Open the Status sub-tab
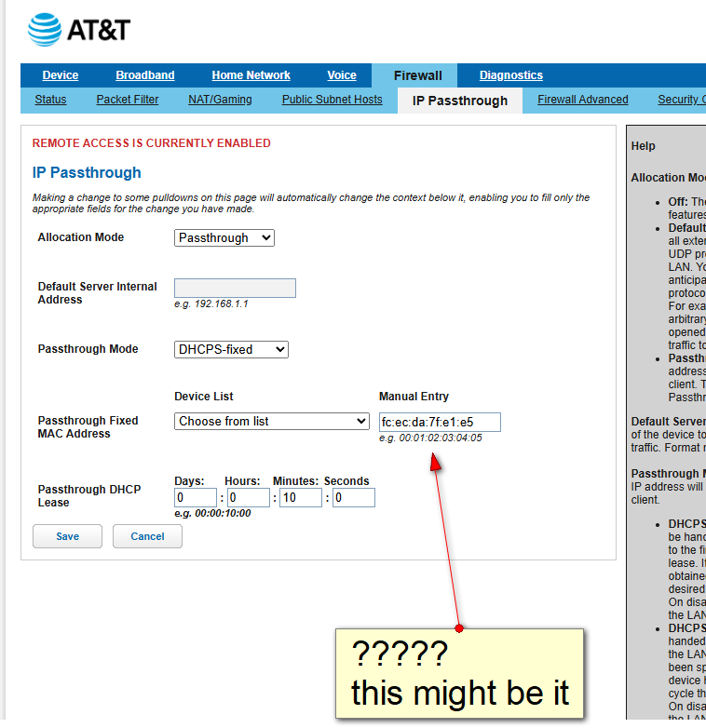 pyautogui.click(x=50, y=100)
